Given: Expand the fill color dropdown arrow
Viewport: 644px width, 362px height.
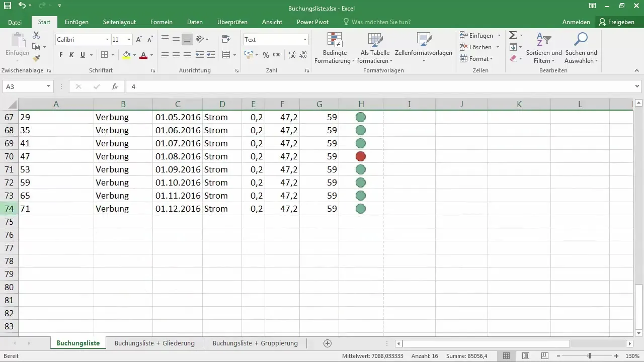Looking at the screenshot, I should pos(134,55).
